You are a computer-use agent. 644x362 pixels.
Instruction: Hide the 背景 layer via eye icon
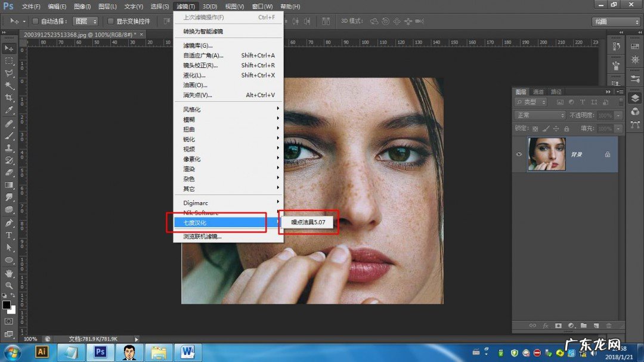click(519, 154)
